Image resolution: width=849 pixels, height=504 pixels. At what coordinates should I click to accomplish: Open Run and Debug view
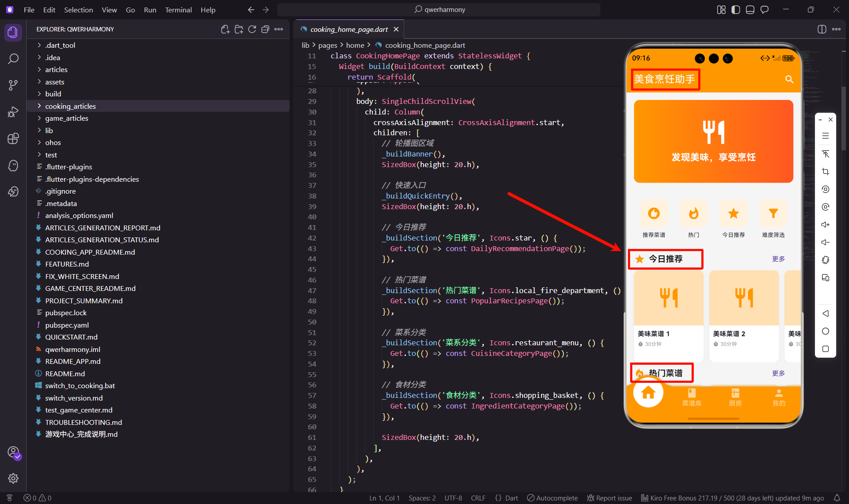coord(13,112)
